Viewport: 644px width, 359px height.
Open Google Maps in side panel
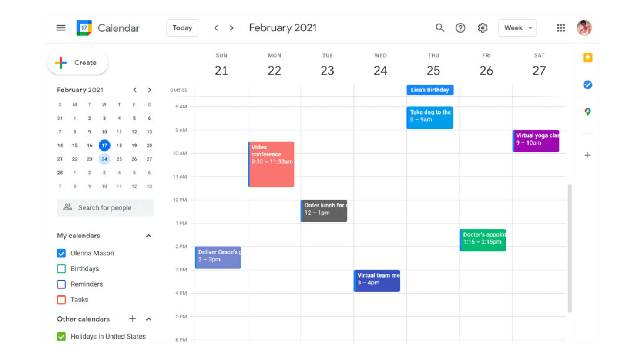pos(587,112)
